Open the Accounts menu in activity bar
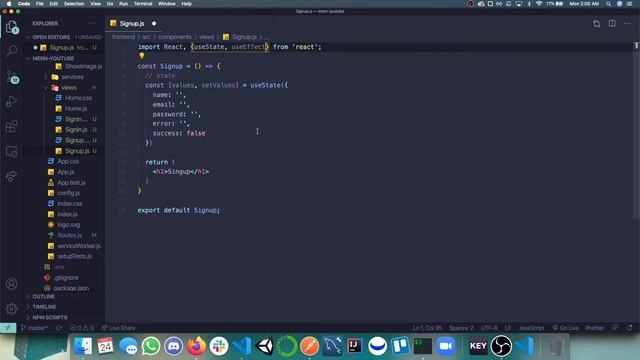The height and width of the screenshot is (360, 640). 12,284
